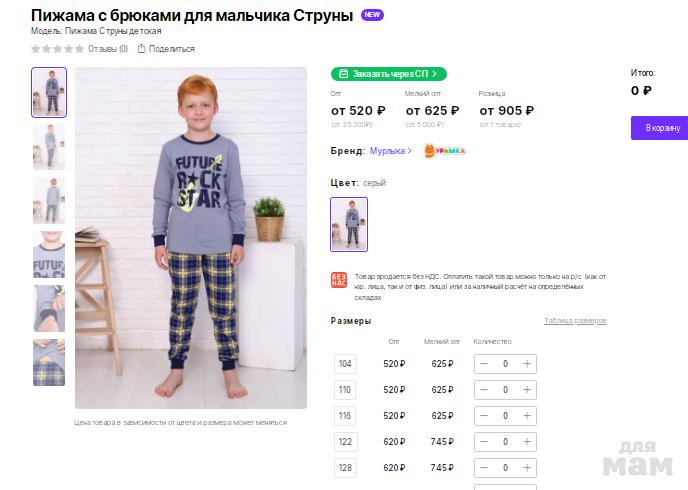This screenshot has width=688, height=490.
Task: Click the minus icon for size 110
Action: [484, 390]
